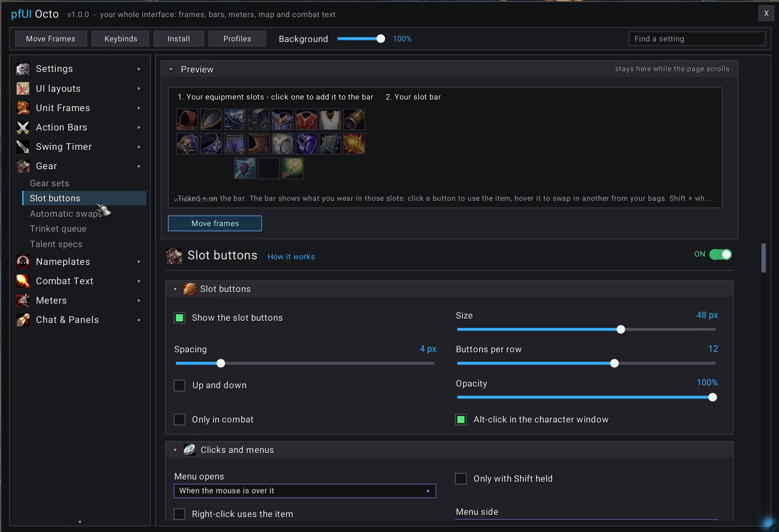Viewport: 779px width, 532px height.
Task: Click the Nameplates skull icon
Action: pos(23,262)
